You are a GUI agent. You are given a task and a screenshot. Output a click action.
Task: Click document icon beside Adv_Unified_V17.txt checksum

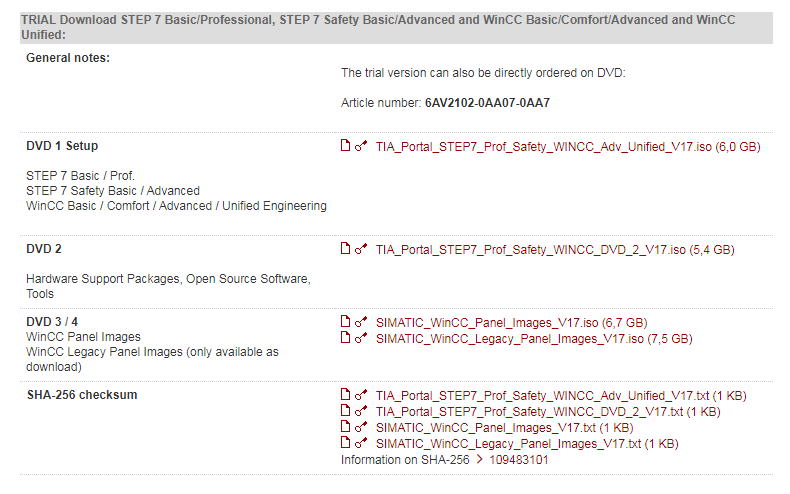tap(346, 395)
